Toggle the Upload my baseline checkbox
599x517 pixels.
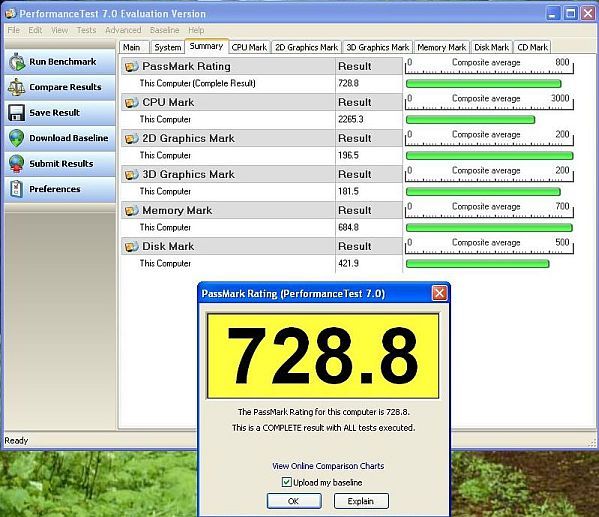286,482
